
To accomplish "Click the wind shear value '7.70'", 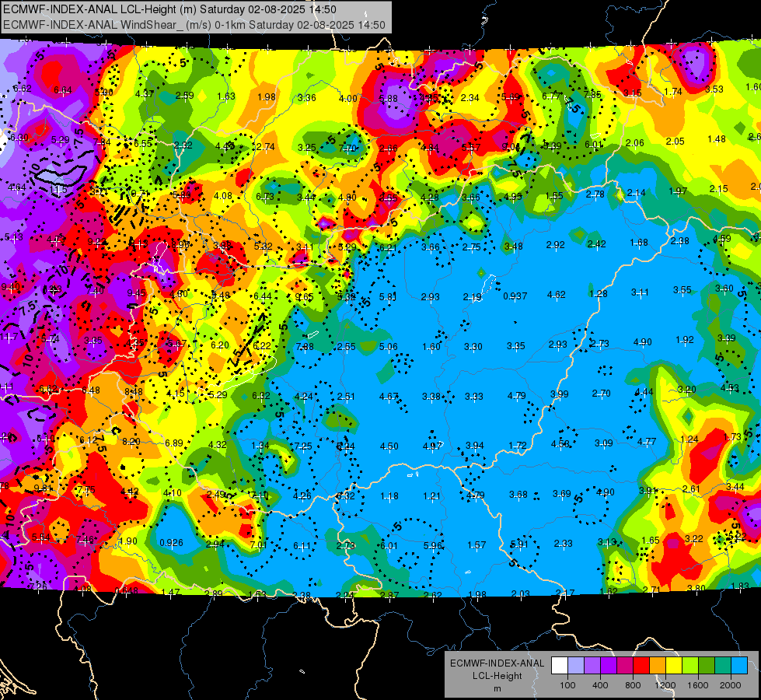I will (347, 148).
